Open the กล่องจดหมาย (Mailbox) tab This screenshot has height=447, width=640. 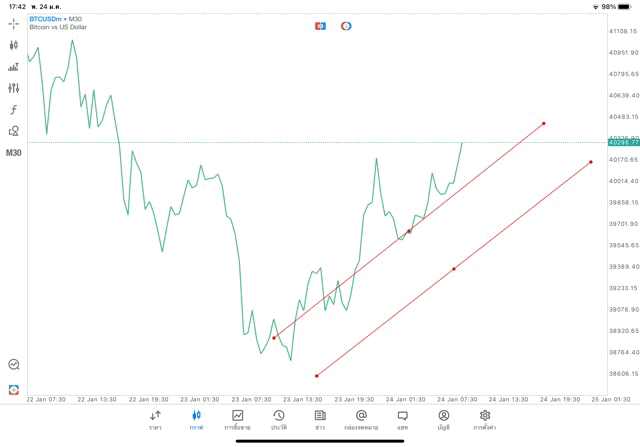tap(361, 419)
